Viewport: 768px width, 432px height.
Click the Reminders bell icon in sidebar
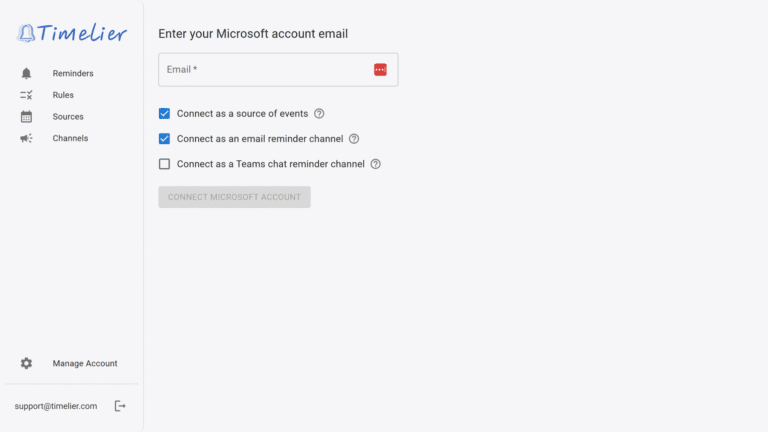(26, 73)
